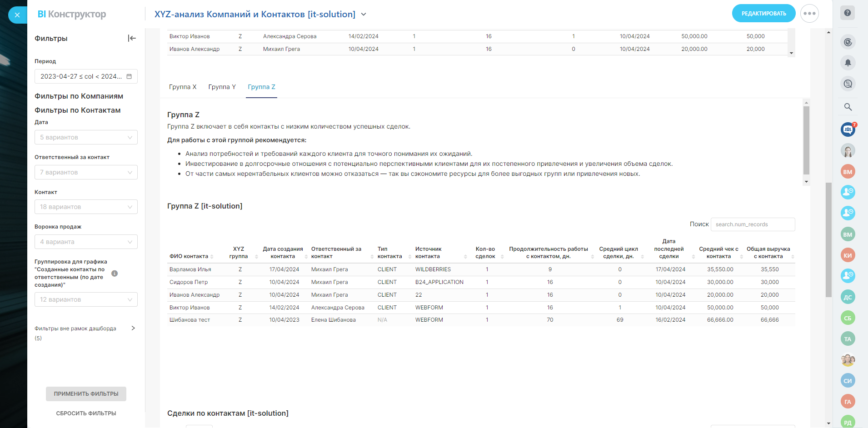This screenshot has height=428, width=868.
Task: Open Ответственный за контакт dropdown
Action: tap(86, 172)
